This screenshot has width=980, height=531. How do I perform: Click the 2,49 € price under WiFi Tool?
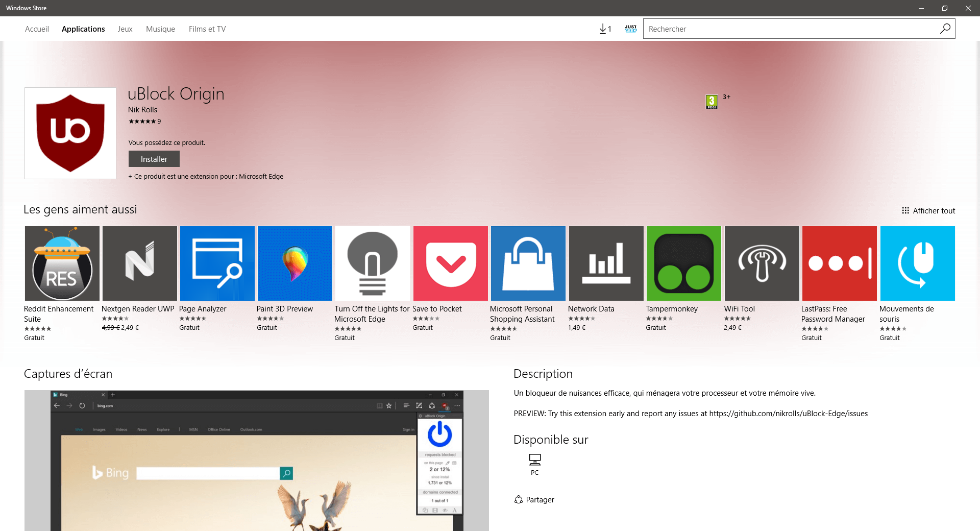732,328
